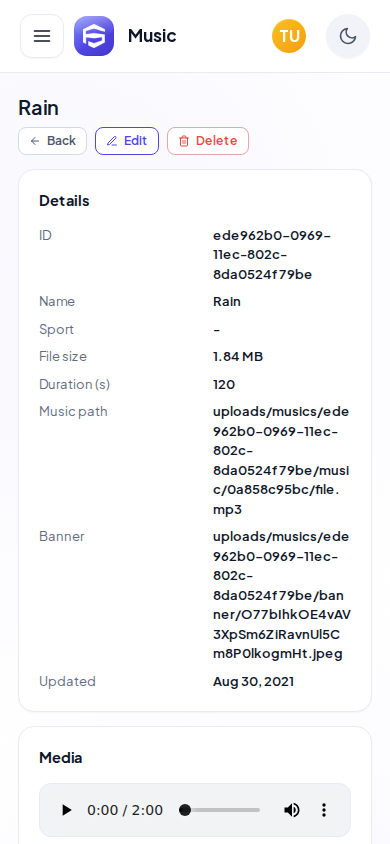Click the pencil icon in Edit
390x844 pixels.
coord(112,141)
